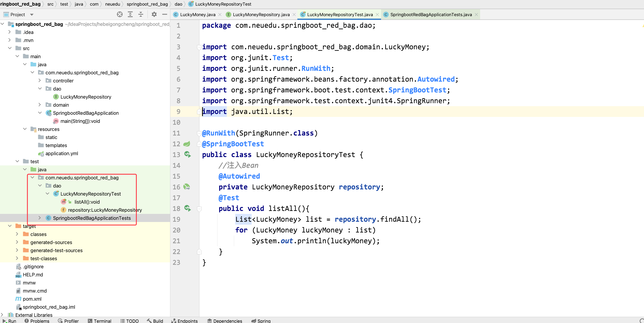
Task: Expand the controller package
Action: pyautogui.click(x=40, y=81)
